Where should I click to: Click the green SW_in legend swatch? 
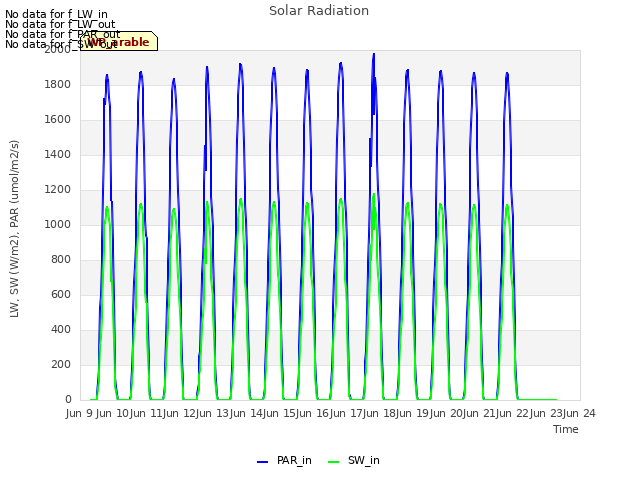click(x=333, y=462)
